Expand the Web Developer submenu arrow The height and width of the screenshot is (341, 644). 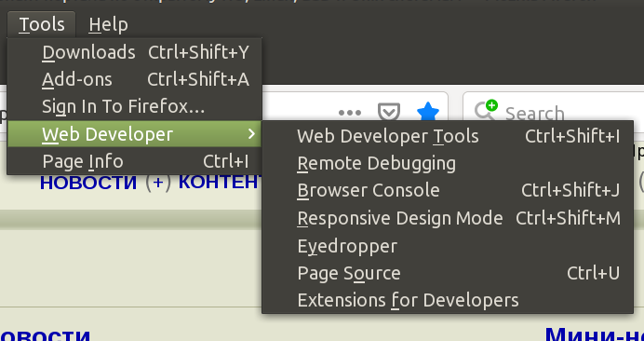[252, 133]
